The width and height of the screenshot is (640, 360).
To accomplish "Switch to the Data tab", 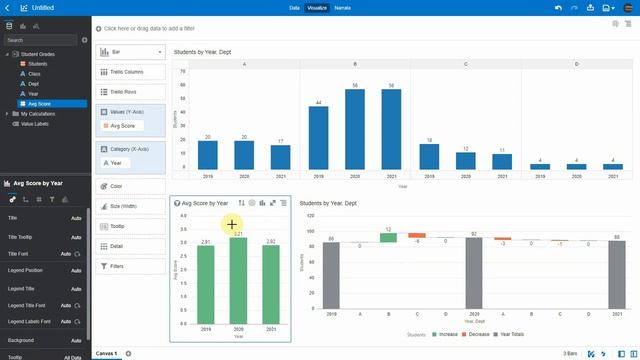I will (x=294, y=8).
